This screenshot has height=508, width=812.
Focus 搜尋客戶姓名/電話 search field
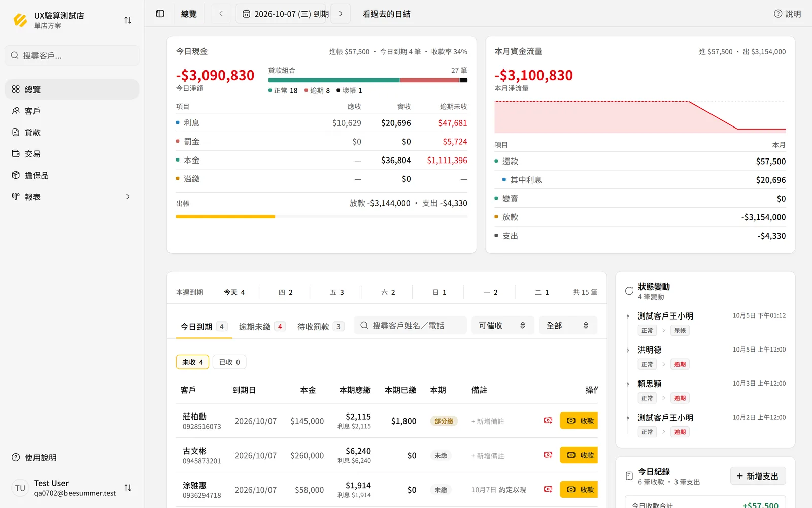(410, 325)
